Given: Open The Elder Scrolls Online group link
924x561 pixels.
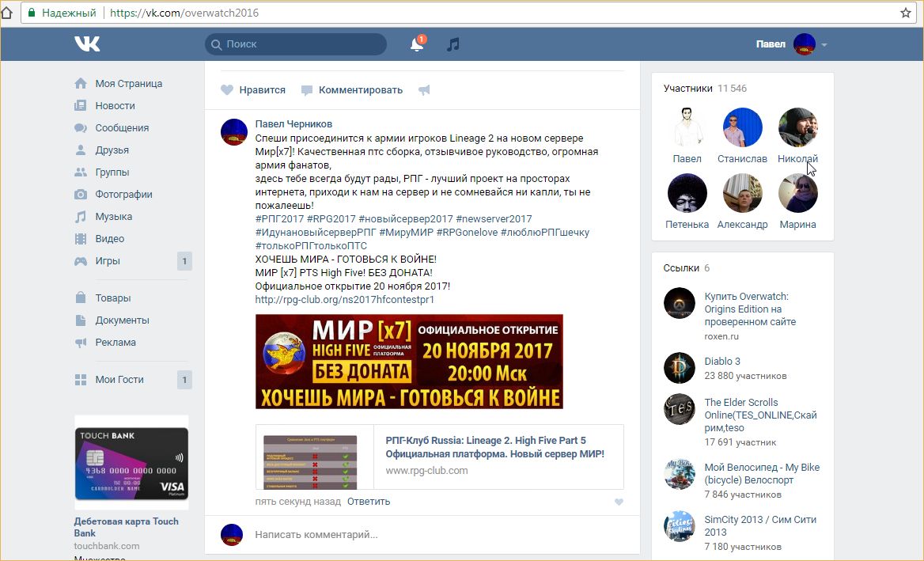Looking at the screenshot, I should (x=760, y=415).
